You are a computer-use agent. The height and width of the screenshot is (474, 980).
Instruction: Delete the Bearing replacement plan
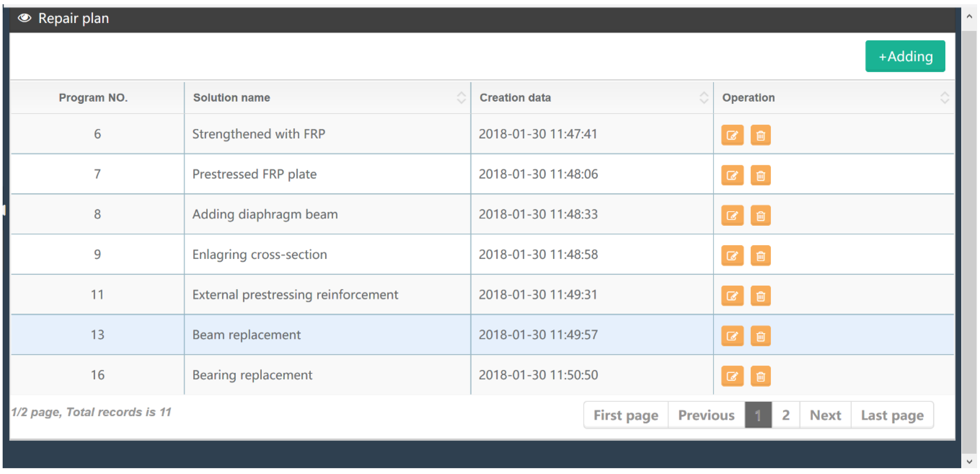760,376
